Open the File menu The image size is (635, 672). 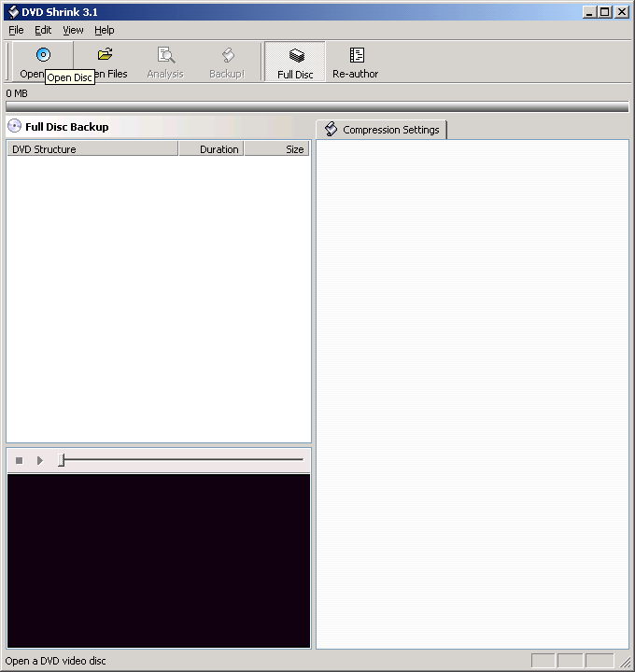(16, 30)
